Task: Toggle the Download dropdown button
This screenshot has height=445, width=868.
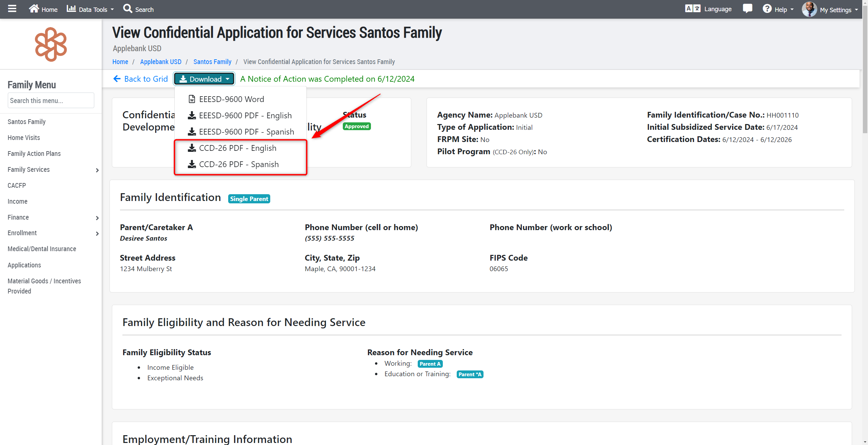Action: click(204, 79)
